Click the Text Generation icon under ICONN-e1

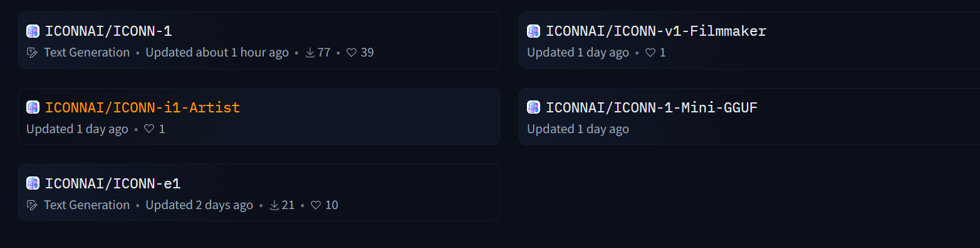[33, 205]
